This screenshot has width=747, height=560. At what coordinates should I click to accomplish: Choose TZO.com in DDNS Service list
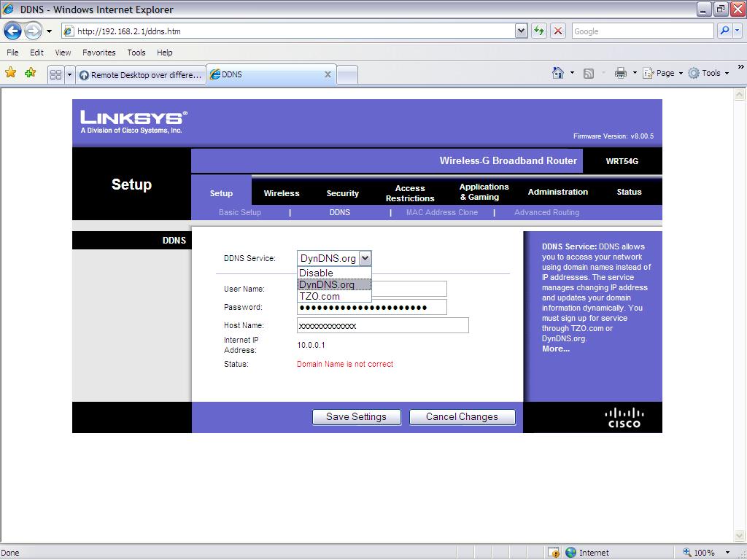click(334, 296)
